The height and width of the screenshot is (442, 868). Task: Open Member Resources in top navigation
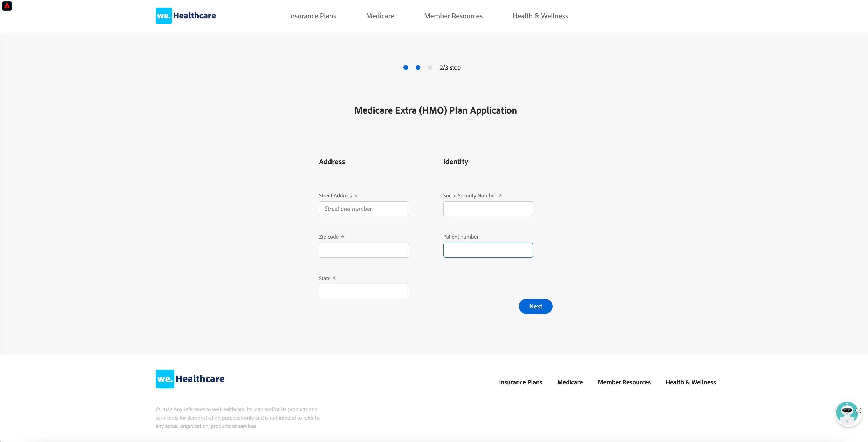click(x=453, y=16)
